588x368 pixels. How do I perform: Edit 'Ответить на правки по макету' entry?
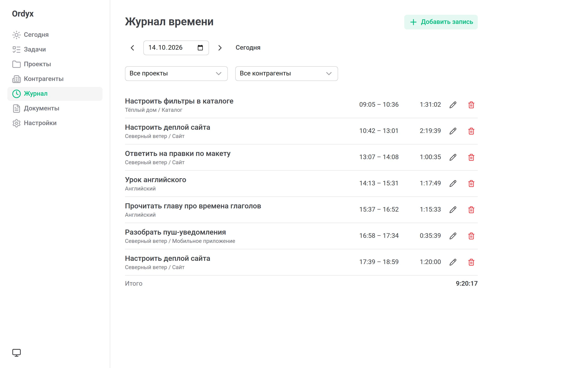[x=453, y=157]
